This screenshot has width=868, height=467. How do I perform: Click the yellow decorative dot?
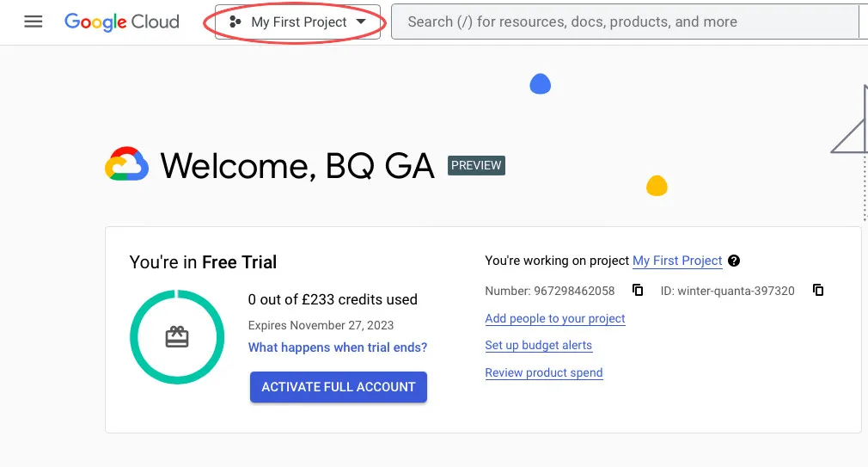tap(657, 186)
